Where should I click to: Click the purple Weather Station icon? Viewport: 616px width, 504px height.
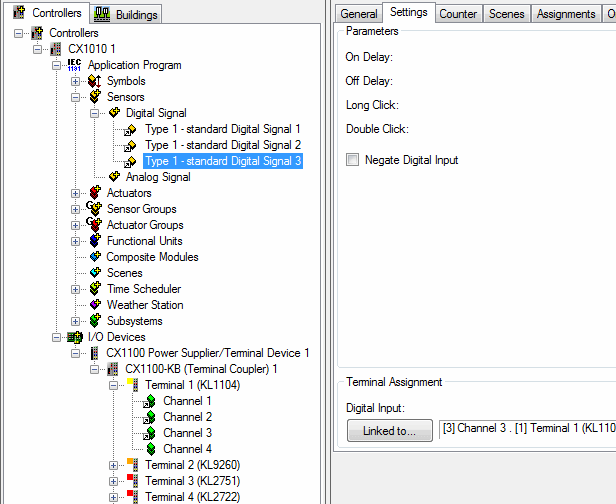[x=95, y=304]
